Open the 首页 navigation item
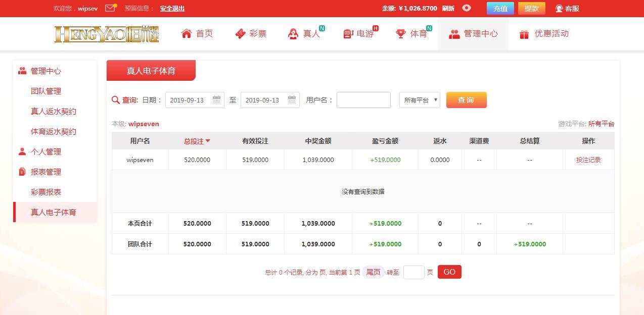 point(198,34)
